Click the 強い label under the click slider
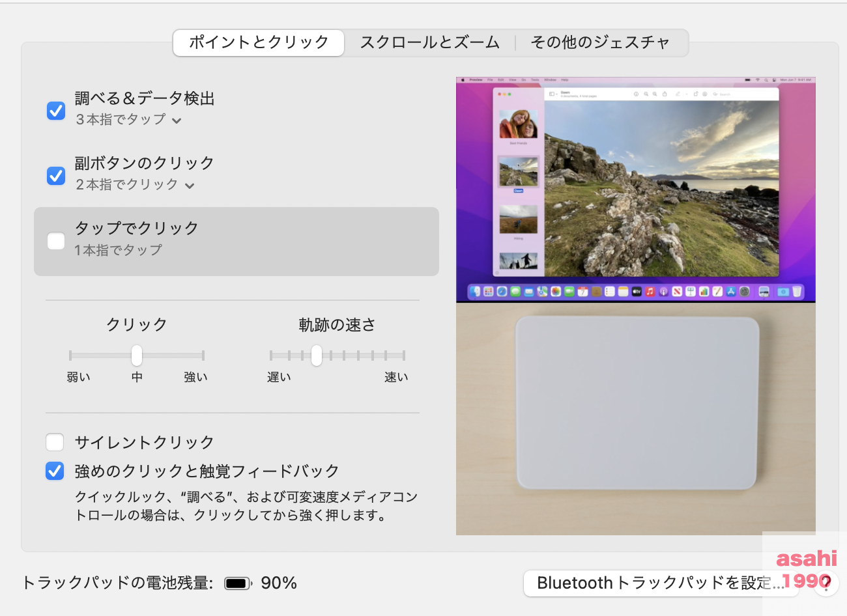This screenshot has height=616, width=847. 195,377
